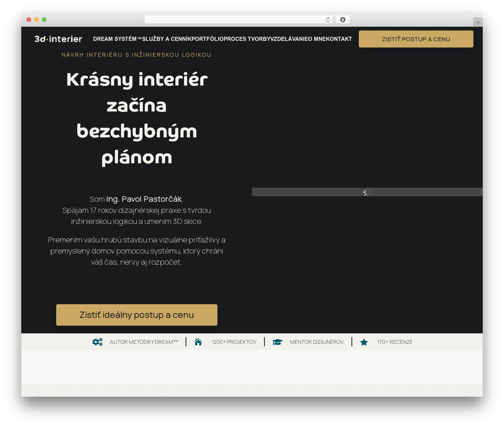Click the text 'AUTOR METODIKY DREAM™'
This screenshot has width=504, height=427.
click(x=144, y=342)
